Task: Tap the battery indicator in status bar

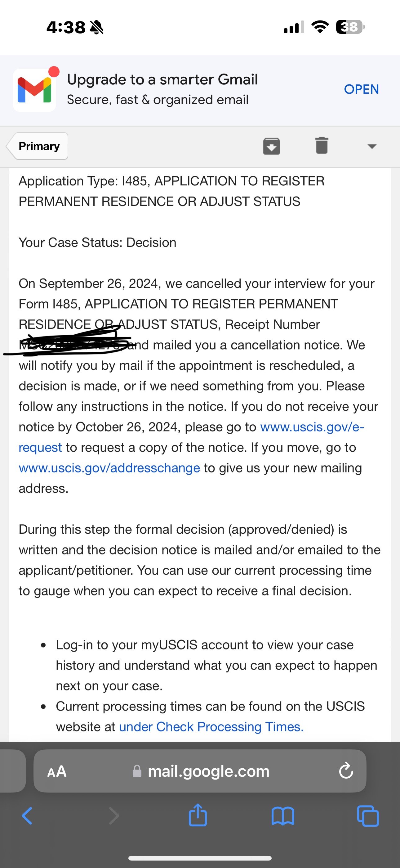Action: click(350, 27)
